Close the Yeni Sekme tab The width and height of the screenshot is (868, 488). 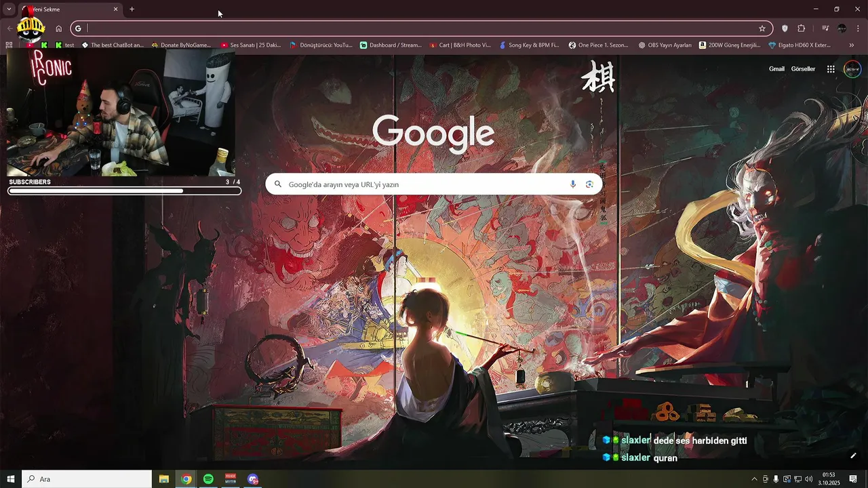[x=115, y=9]
